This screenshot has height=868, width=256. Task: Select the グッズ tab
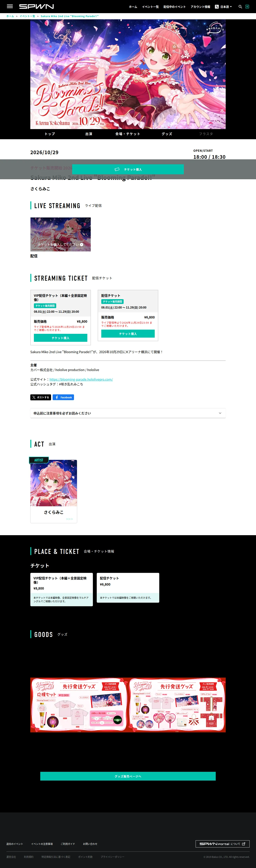coord(167,134)
